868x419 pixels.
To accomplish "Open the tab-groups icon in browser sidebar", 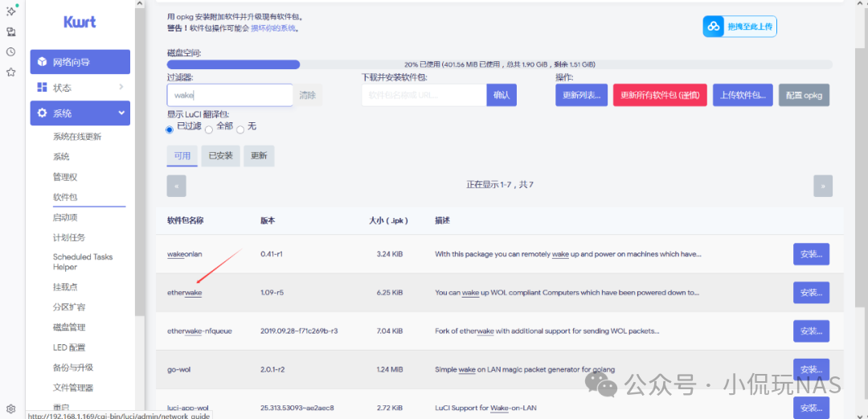I will click(x=11, y=31).
